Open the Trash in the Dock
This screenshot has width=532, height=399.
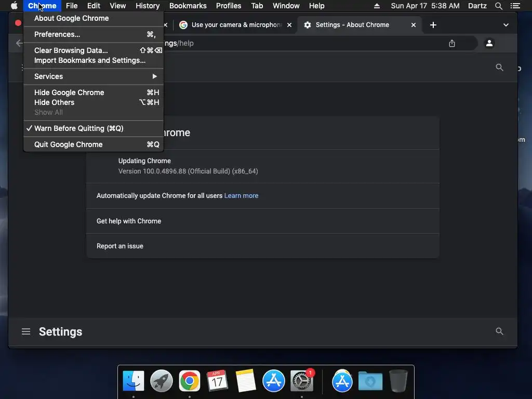(398, 381)
